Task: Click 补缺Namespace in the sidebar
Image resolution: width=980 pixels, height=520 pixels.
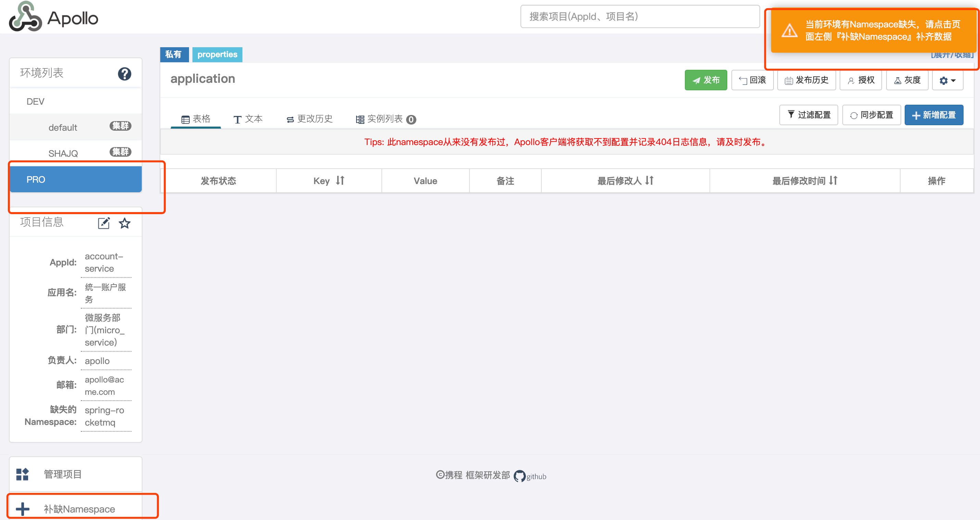Action: pyautogui.click(x=79, y=509)
